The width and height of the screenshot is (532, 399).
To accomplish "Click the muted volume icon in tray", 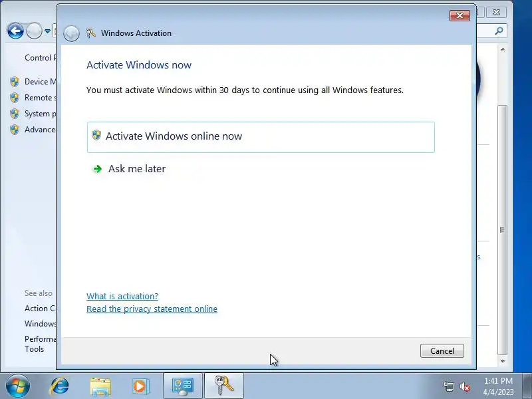I will (x=464, y=386).
